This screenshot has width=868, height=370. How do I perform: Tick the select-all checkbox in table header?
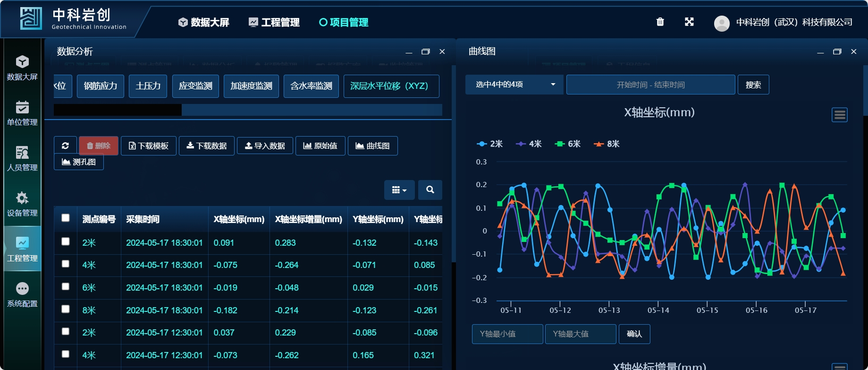coord(66,218)
